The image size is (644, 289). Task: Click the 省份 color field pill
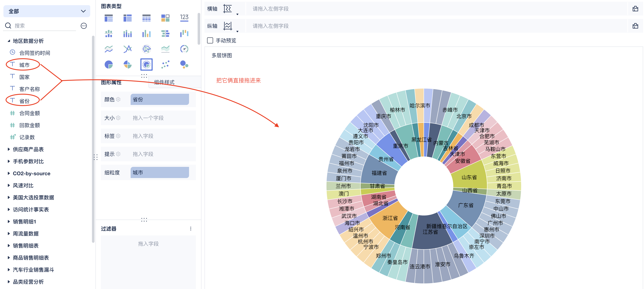[160, 99]
